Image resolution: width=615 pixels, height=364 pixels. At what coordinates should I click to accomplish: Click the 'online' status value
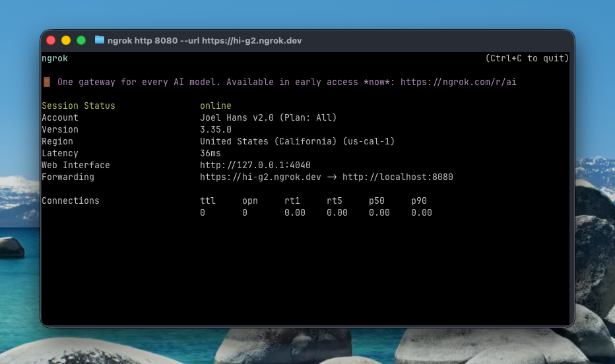pos(216,106)
